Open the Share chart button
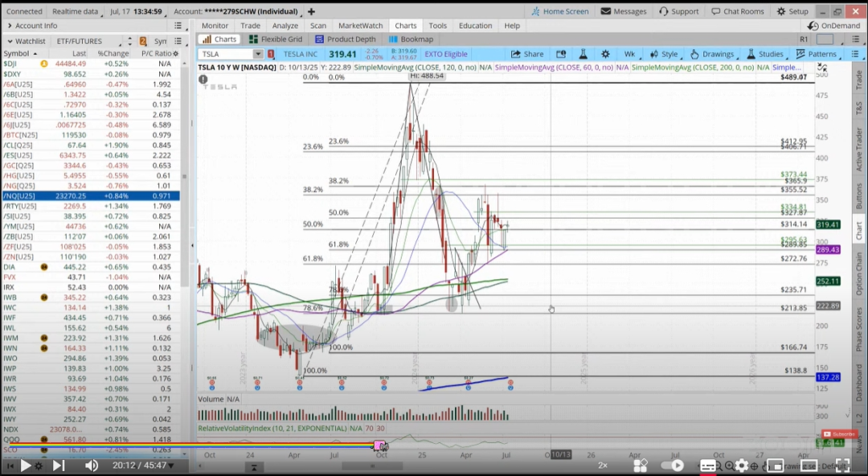This screenshot has width=868, height=476. pos(527,54)
